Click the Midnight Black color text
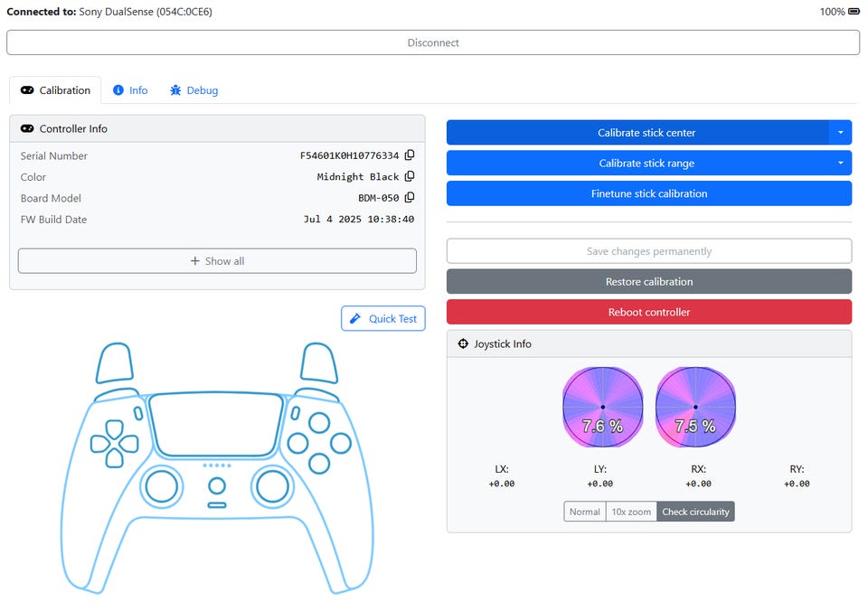Image resolution: width=868 pixels, height=611 pixels. pos(358,176)
